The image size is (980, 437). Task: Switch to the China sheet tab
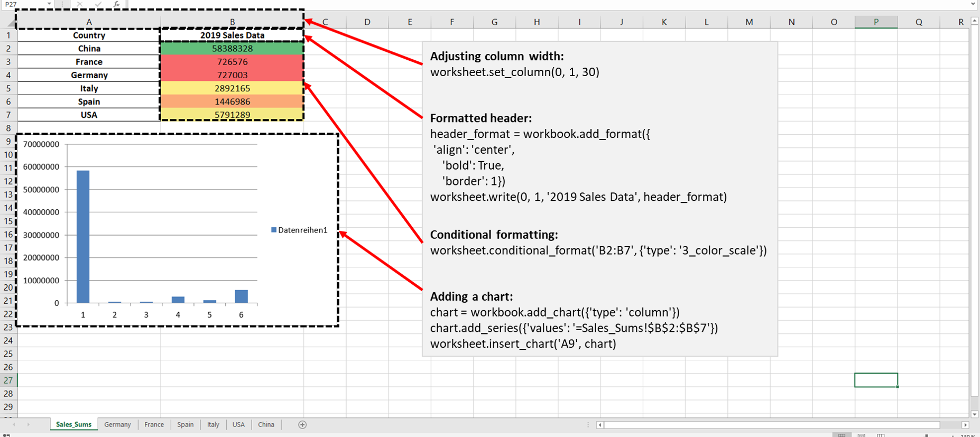266,424
